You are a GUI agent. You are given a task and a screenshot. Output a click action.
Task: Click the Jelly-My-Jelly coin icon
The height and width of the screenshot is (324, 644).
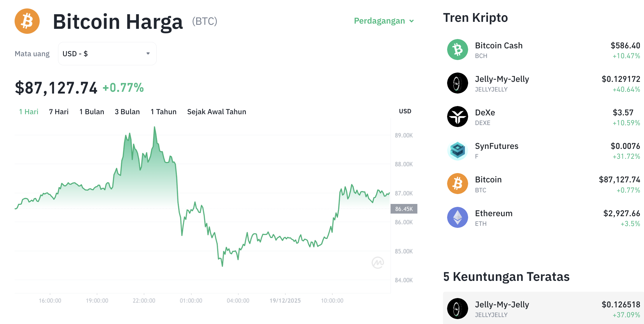(457, 83)
